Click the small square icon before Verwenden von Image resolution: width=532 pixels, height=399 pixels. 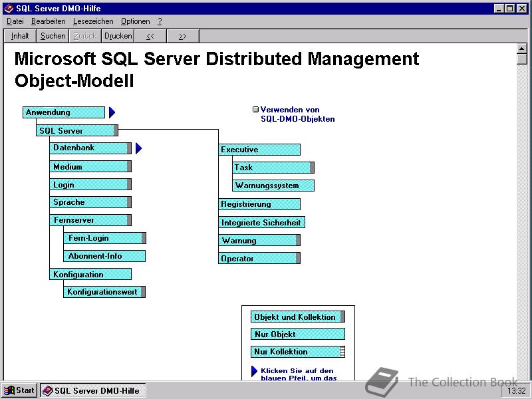tap(256, 109)
